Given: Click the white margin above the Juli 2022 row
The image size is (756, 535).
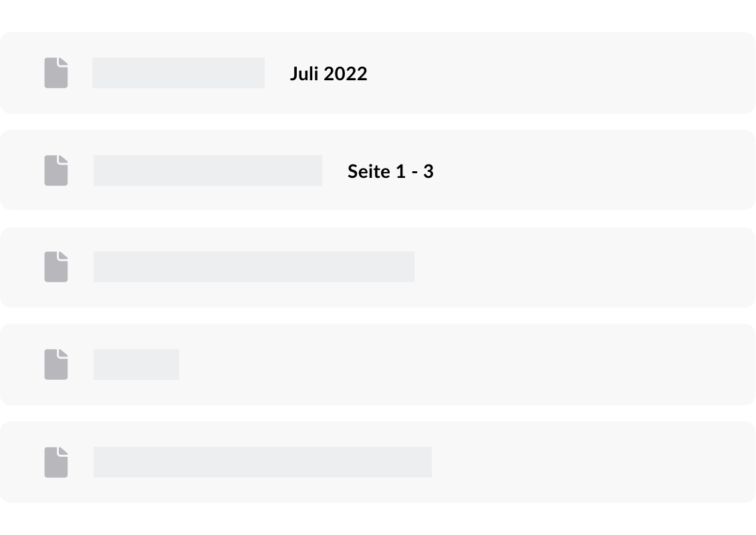Looking at the screenshot, I should click(x=378, y=15).
